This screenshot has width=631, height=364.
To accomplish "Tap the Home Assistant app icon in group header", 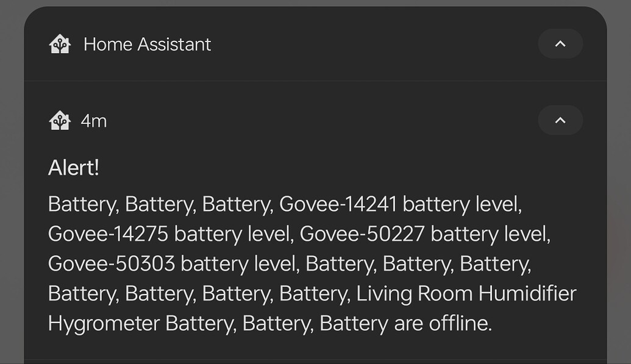I will coord(59,44).
